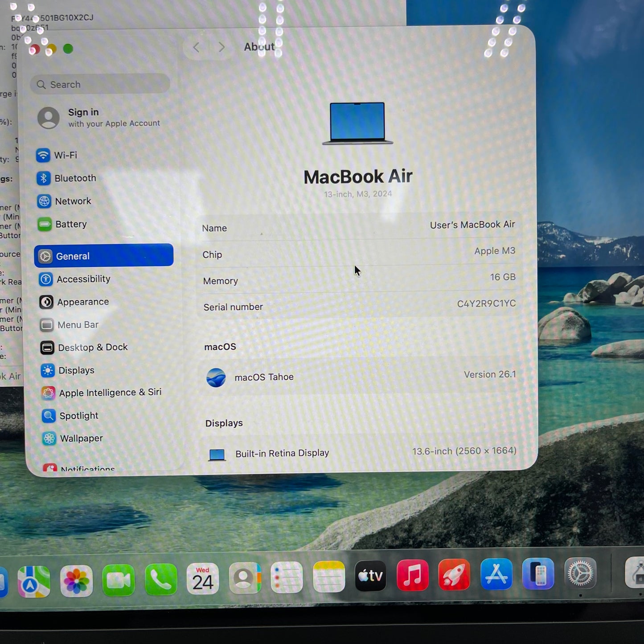This screenshot has height=644, width=644.
Task: Click Sign in with your Apple Account
Action: pyautogui.click(x=99, y=117)
